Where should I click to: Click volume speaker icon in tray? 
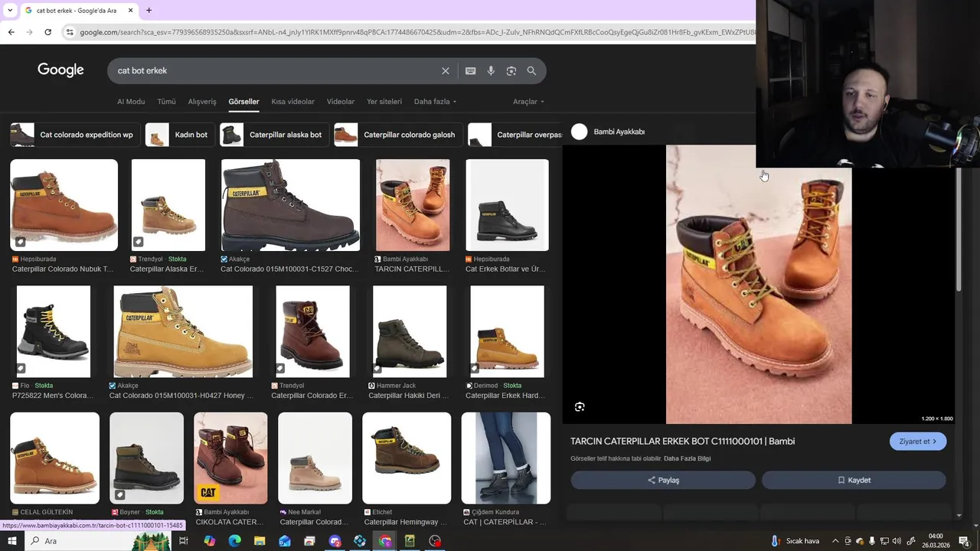pyautogui.click(x=897, y=541)
